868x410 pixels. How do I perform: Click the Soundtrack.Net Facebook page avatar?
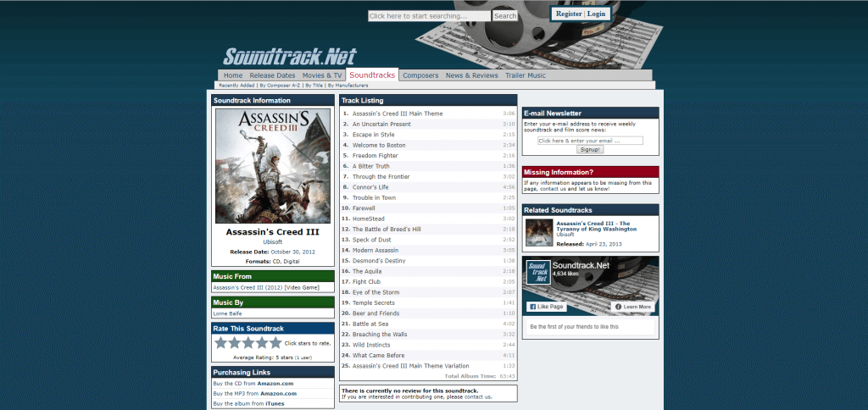[538, 273]
